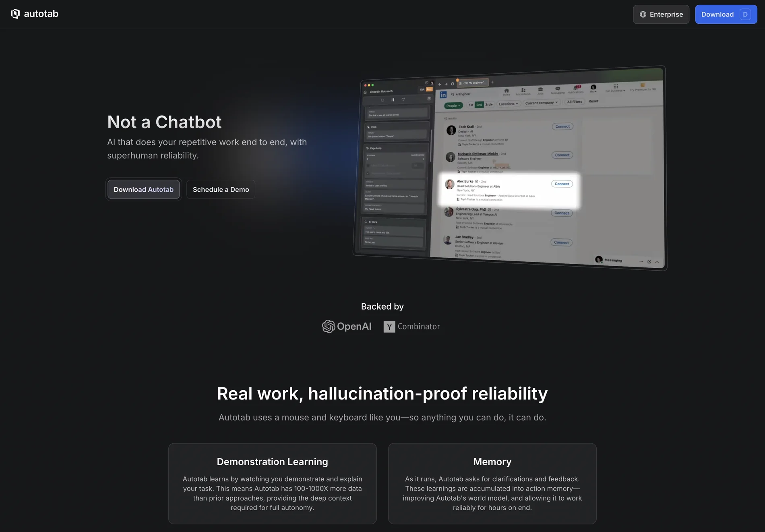765x532 pixels.
Task: Open My Network icon in the demo
Action: 523,91
